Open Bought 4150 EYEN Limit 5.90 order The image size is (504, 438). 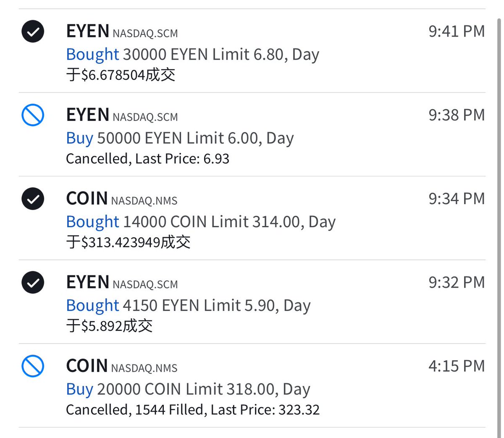[x=188, y=305]
